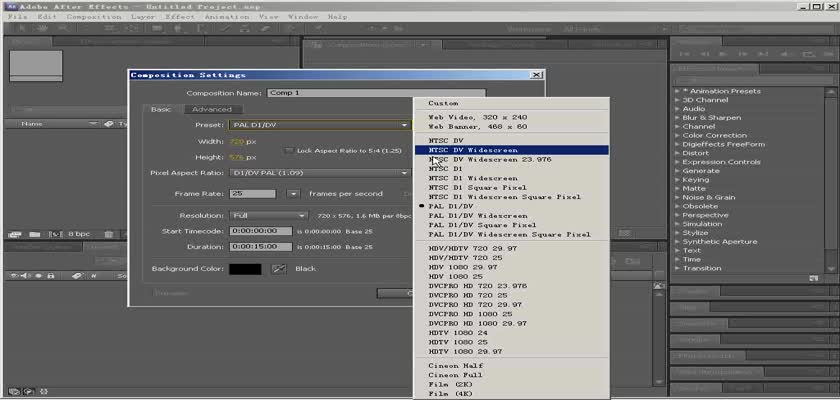The height and width of the screenshot is (400, 840).
Task: Pick background color with the eyedropper
Action: (279, 269)
